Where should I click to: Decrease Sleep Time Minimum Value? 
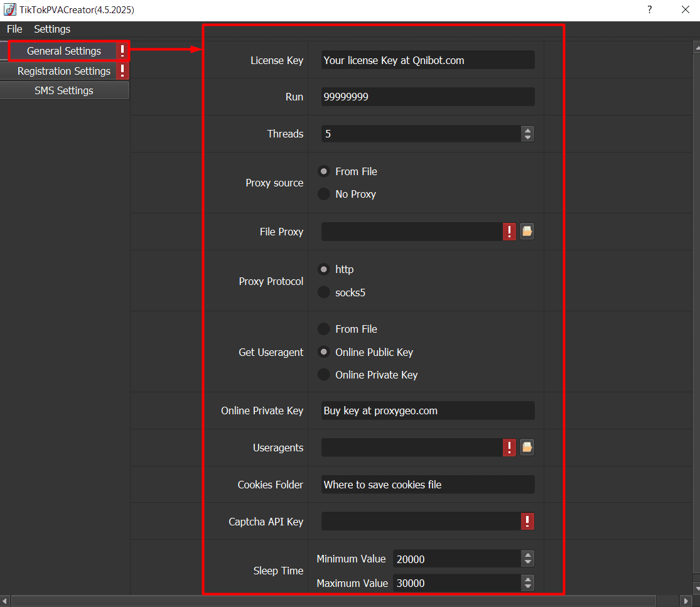coord(528,562)
